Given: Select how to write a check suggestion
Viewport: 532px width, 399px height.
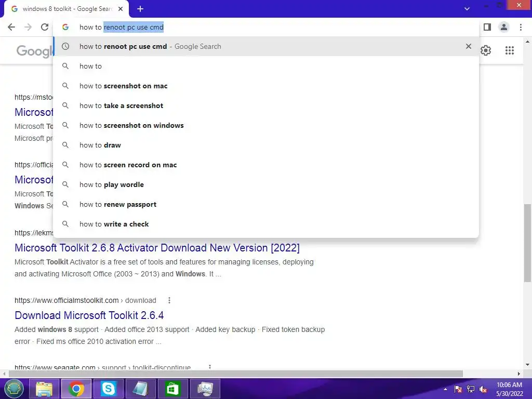Looking at the screenshot, I should point(267,224).
